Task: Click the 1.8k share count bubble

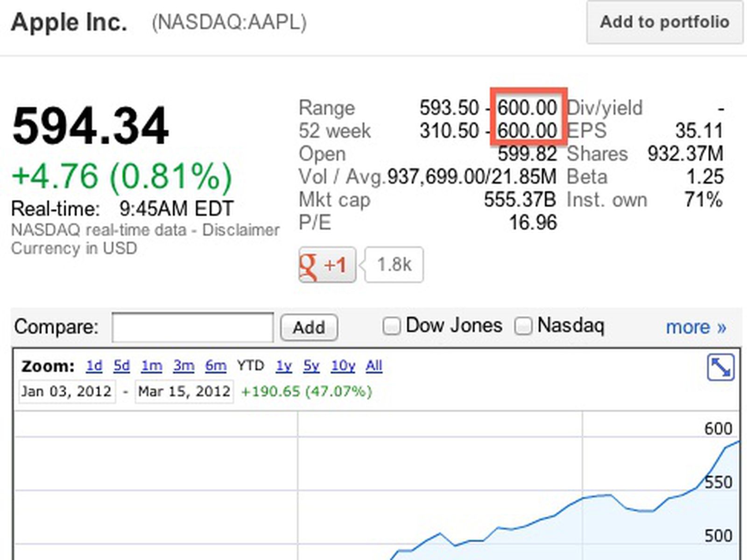Action: point(394,264)
